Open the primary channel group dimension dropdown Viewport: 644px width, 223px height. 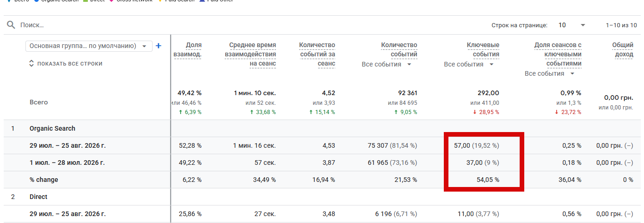point(89,46)
